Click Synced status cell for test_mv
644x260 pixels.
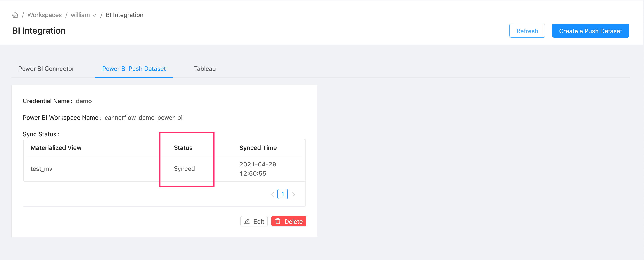(184, 169)
